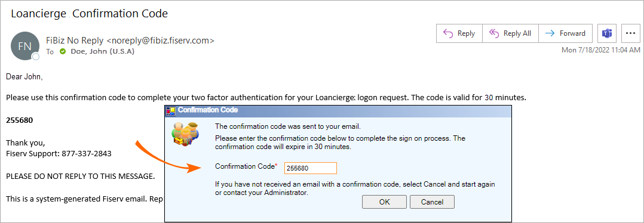
Task: Click the bold code 255680 in email
Action: pyautogui.click(x=20, y=121)
